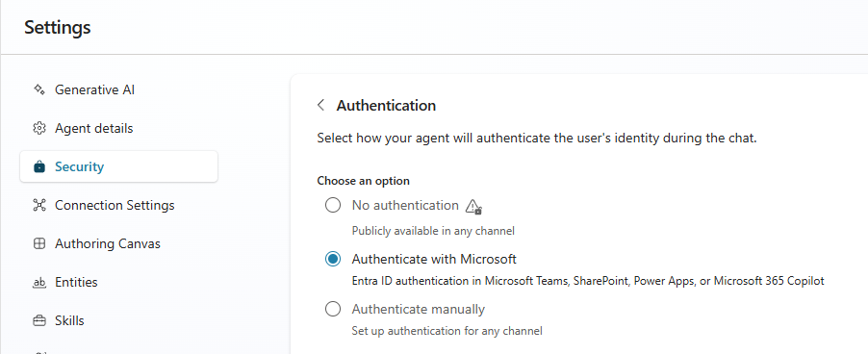Click the warning lock icon beside No authentication
Image resolution: width=868 pixels, height=354 pixels.
pyautogui.click(x=473, y=207)
